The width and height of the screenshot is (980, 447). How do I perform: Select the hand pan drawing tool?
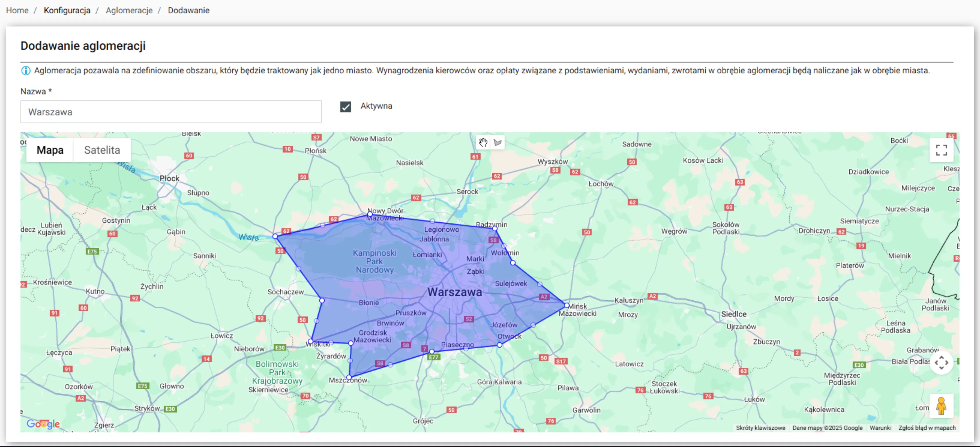(483, 143)
